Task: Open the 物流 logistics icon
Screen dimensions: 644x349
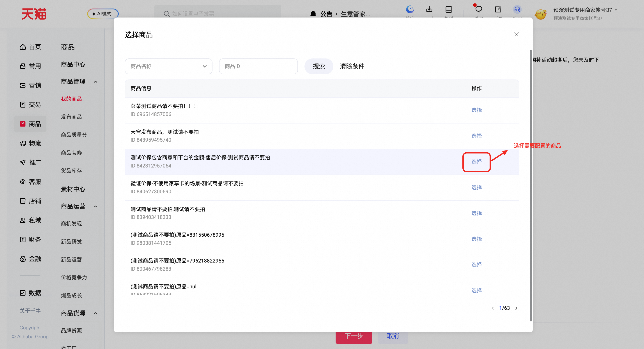Action: [x=23, y=143]
